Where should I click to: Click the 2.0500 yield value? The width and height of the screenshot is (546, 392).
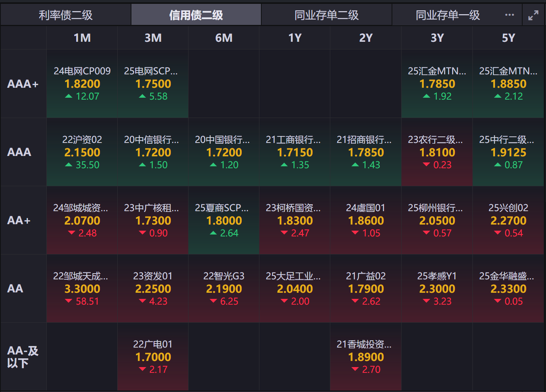pos(437,220)
